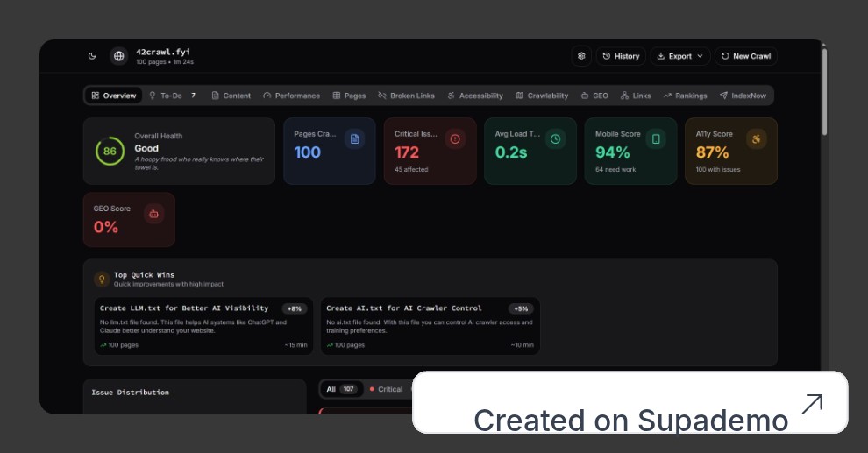Click the Overall Health score ring
The width and height of the screenshot is (868, 453).
tap(110, 152)
